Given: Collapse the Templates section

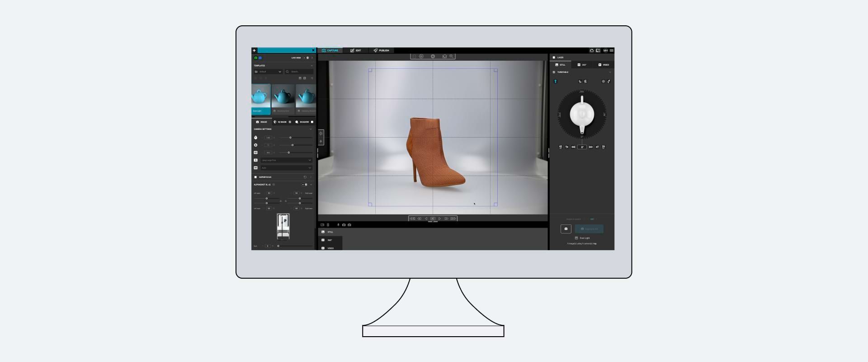Looking at the screenshot, I should coord(311,66).
